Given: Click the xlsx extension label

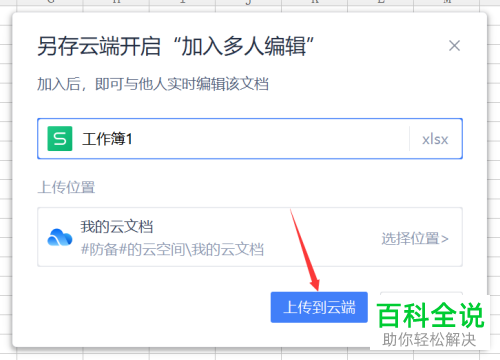Looking at the screenshot, I should click(x=435, y=139).
